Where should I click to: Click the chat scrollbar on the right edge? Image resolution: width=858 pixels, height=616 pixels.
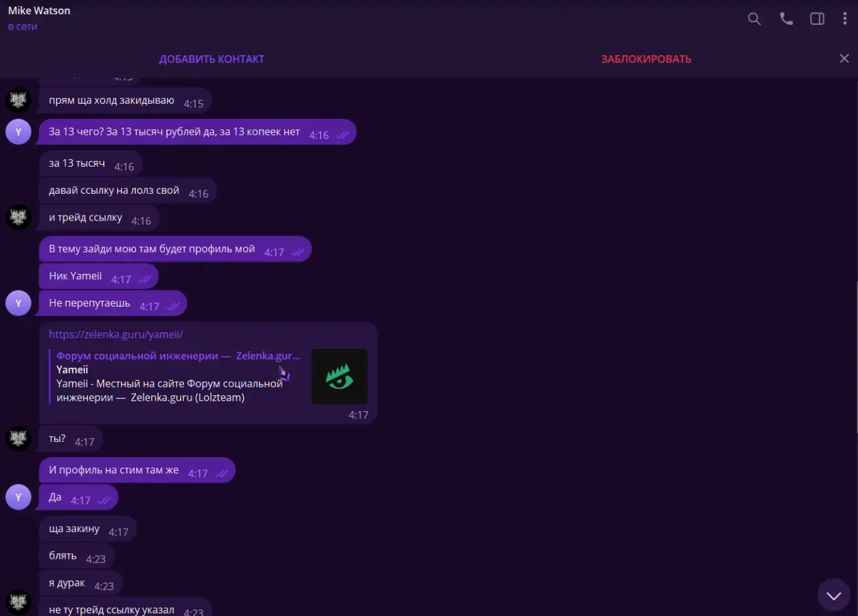pos(855,358)
